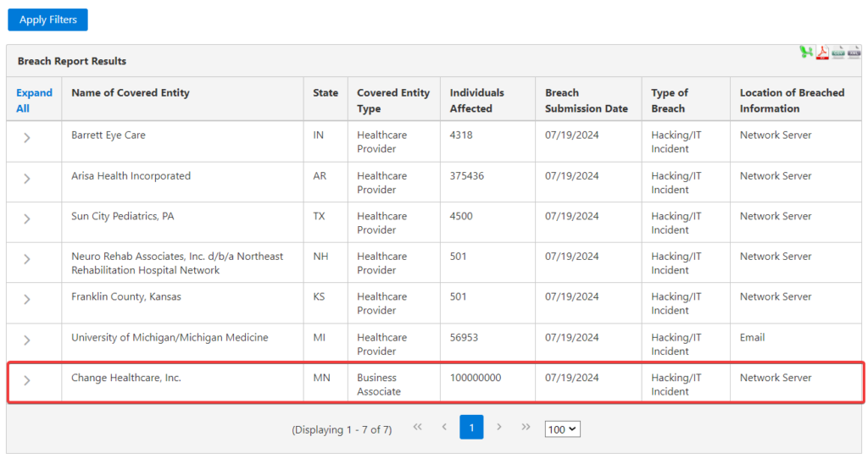Jump to last page of results
The image size is (868, 459).
point(526,428)
